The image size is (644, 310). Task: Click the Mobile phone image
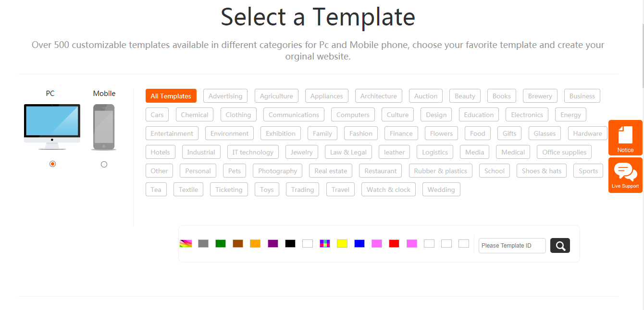104,127
